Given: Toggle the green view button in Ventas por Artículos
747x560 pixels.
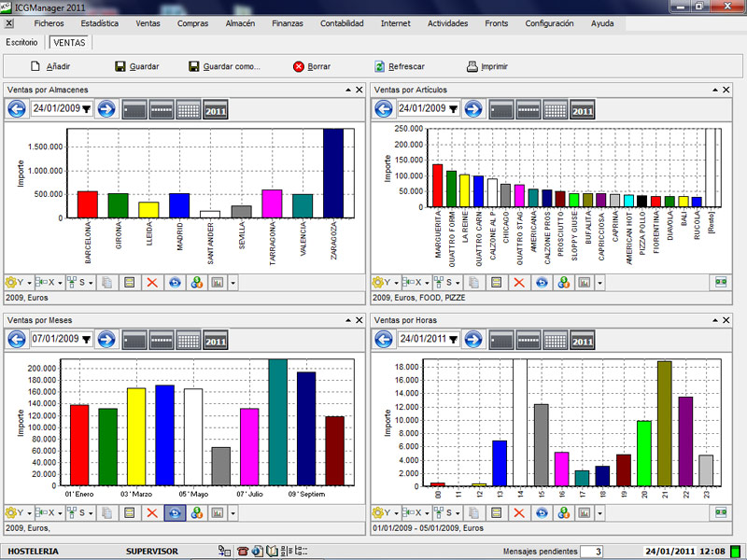Looking at the screenshot, I should click(x=720, y=282).
